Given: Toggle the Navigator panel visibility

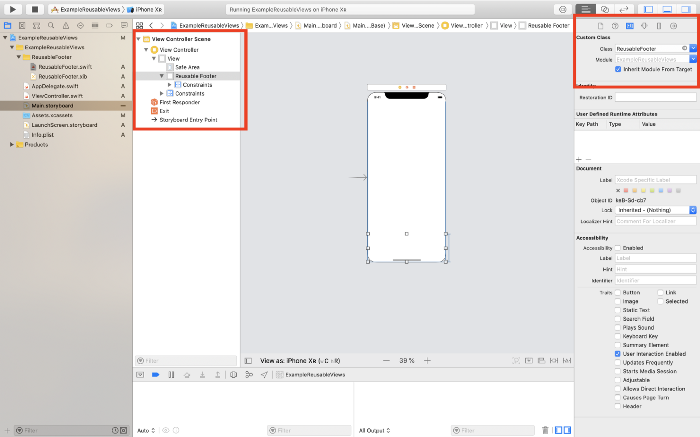Looking at the screenshot, I should pos(649,9).
